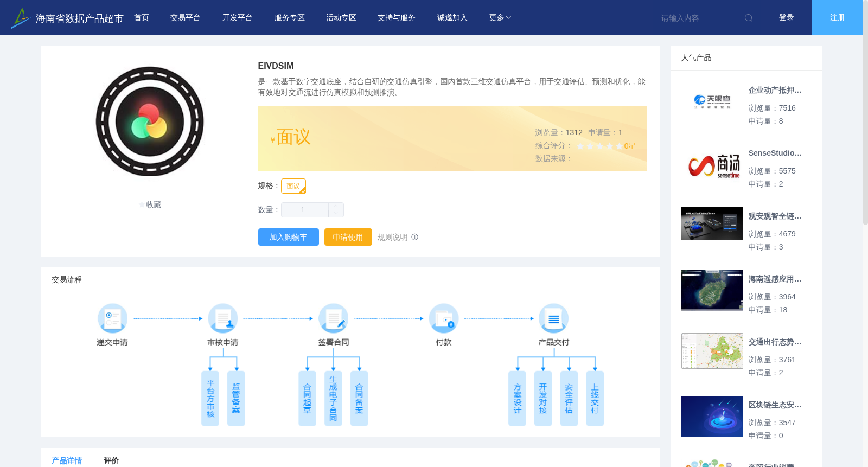
Task: Click the 生成电子合同 sub-step box
Action: (x=333, y=398)
